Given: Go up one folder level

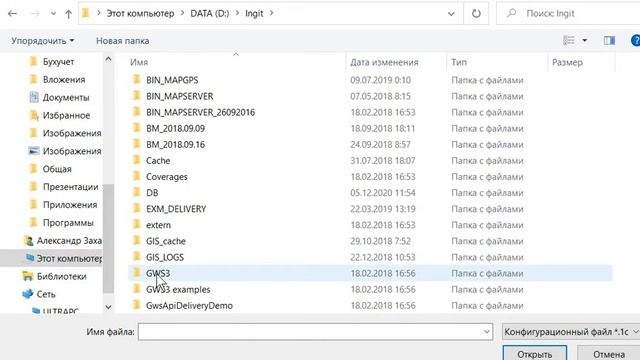Looking at the screenshot, I should click(68, 14).
